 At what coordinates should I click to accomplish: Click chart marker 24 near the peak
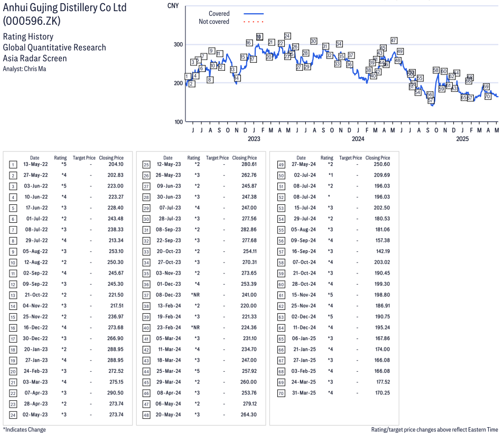tap(287, 36)
